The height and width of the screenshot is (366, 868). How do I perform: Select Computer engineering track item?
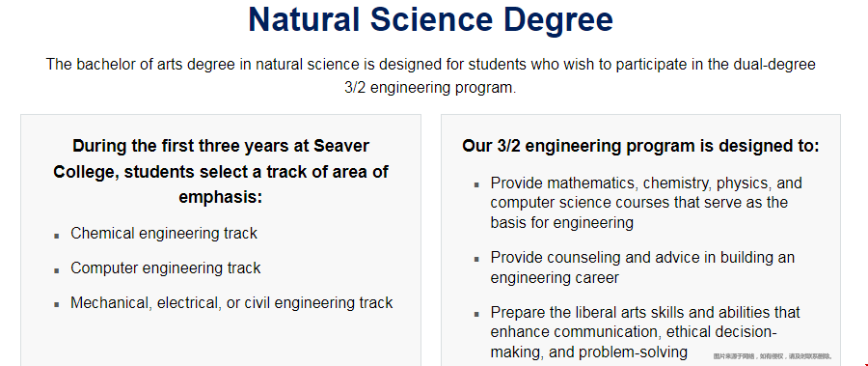[x=166, y=268]
